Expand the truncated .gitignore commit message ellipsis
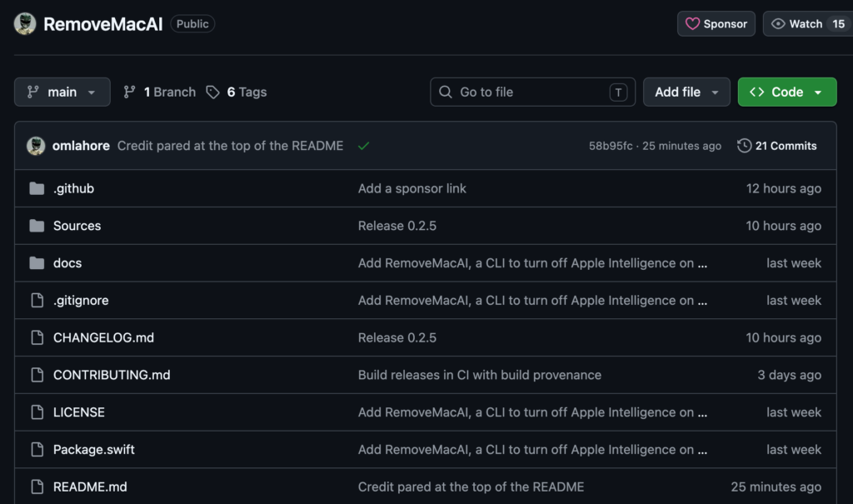The image size is (853, 504). 703,301
